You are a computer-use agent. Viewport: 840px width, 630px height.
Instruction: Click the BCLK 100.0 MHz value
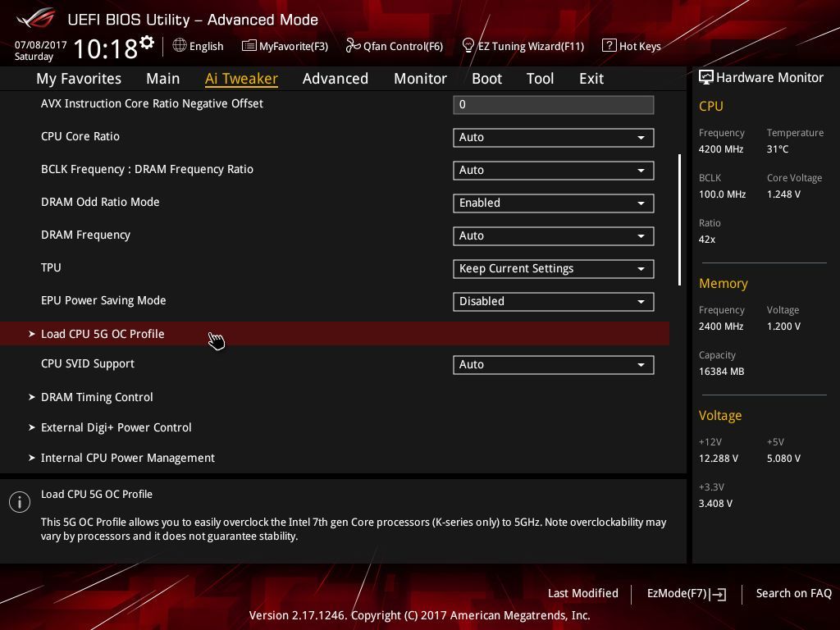[722, 194]
